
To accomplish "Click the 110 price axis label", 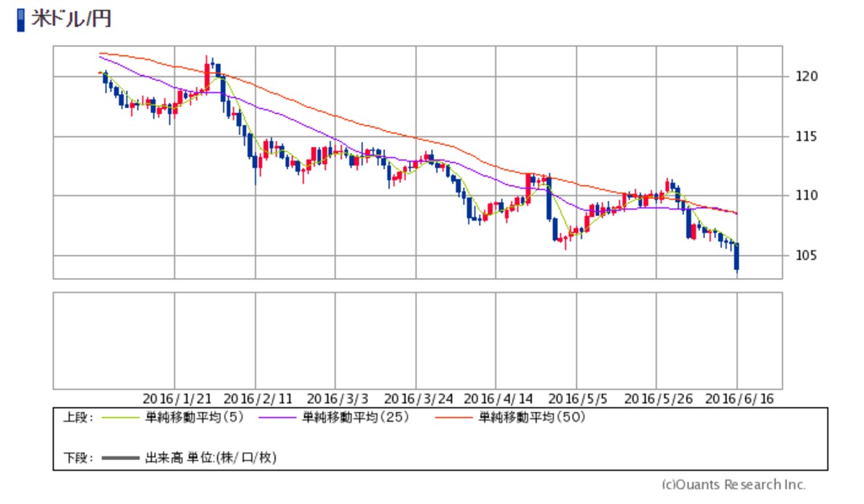I will click(807, 195).
